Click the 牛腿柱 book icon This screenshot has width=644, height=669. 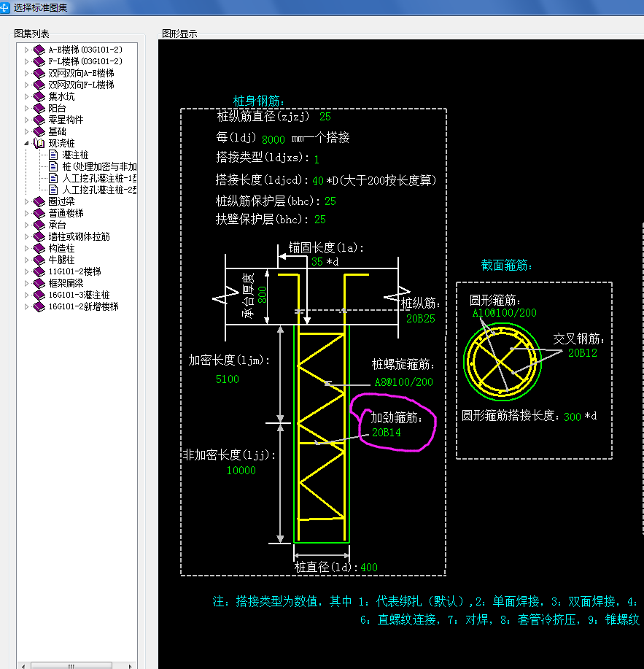tap(39, 260)
